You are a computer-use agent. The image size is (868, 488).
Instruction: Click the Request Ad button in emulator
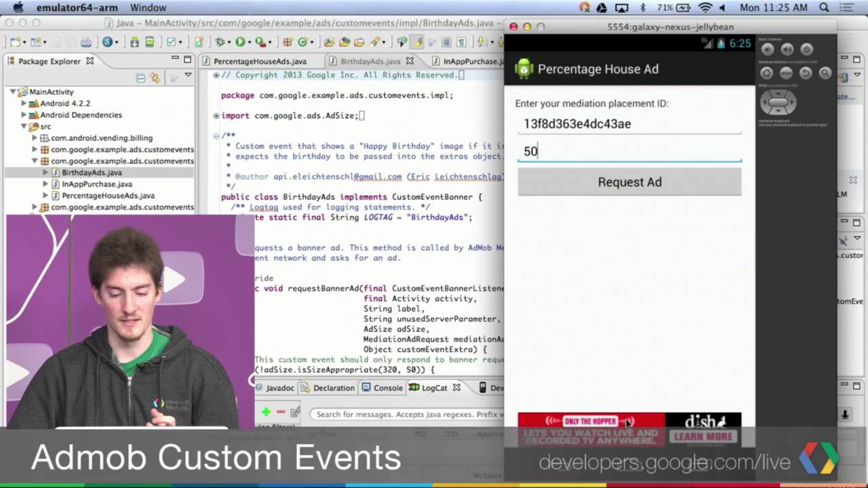click(629, 182)
